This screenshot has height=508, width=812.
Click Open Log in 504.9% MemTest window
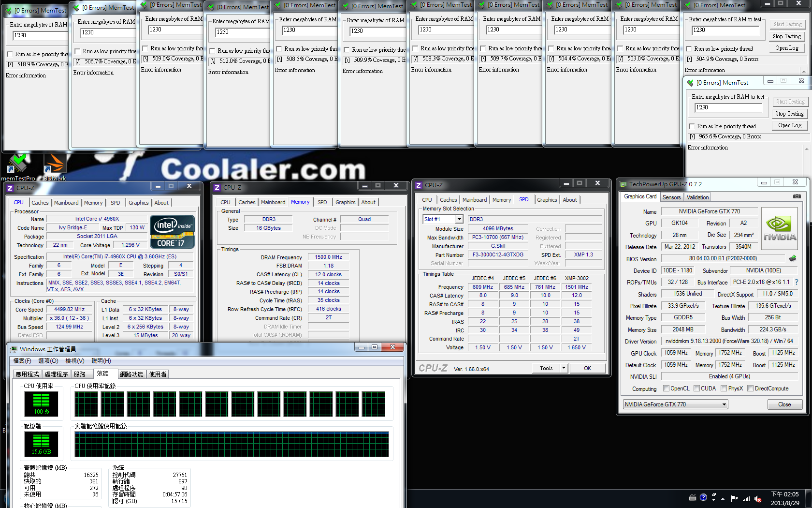click(786, 48)
